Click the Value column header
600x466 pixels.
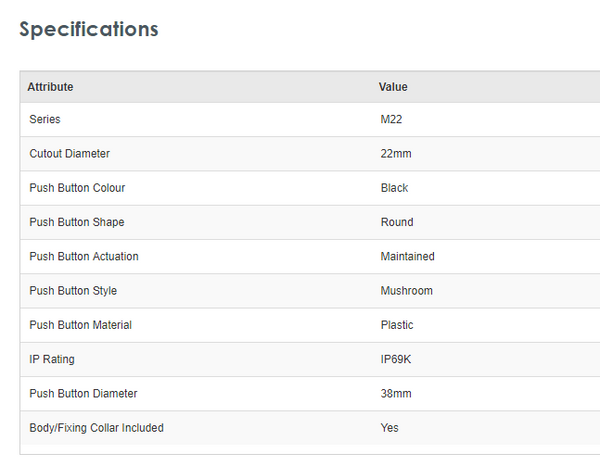(393, 87)
